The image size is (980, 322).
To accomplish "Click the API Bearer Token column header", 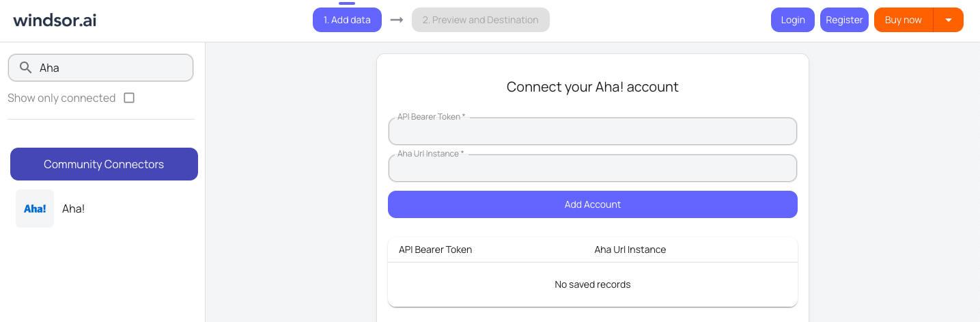I will pyautogui.click(x=435, y=250).
